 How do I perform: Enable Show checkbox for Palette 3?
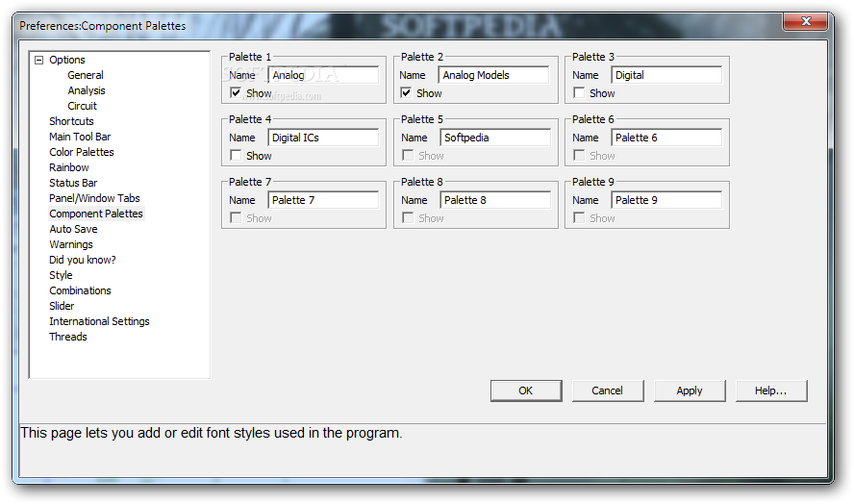tap(579, 92)
